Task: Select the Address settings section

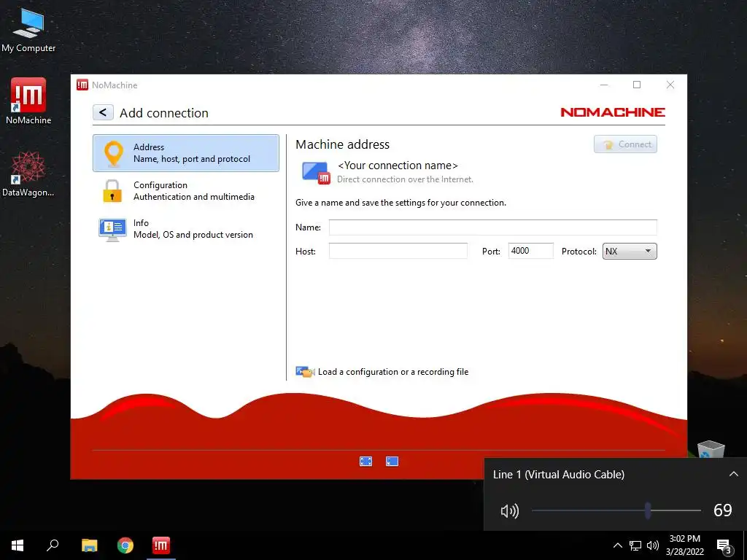Action: 186,153
